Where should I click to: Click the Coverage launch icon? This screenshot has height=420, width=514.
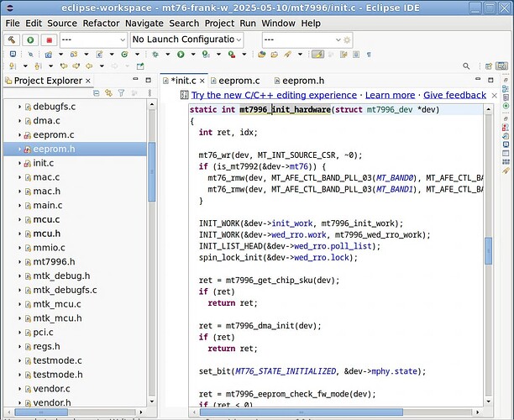point(206,55)
